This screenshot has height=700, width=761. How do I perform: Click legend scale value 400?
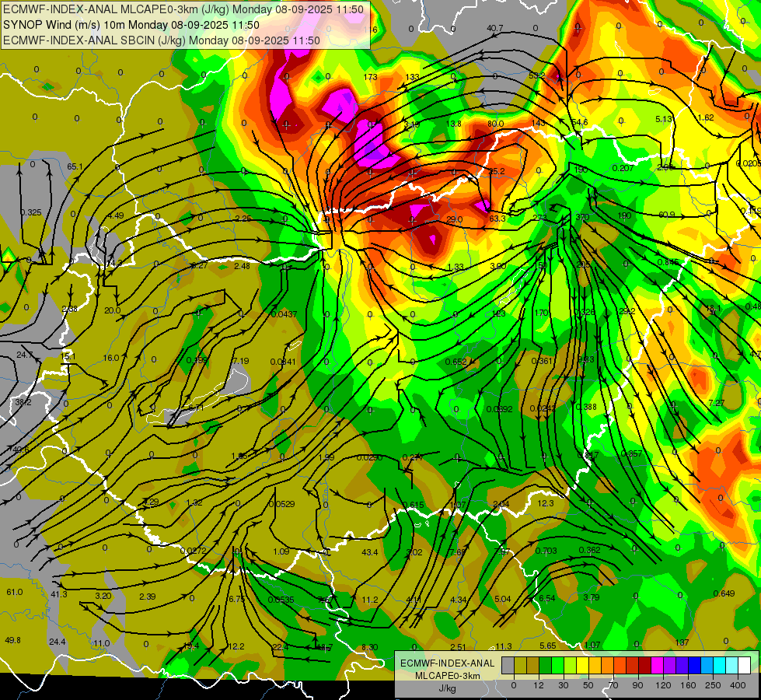pyautogui.click(x=738, y=685)
